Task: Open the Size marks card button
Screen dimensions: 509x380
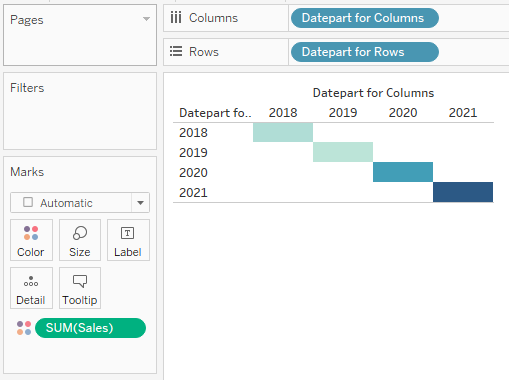Action: pyautogui.click(x=80, y=240)
